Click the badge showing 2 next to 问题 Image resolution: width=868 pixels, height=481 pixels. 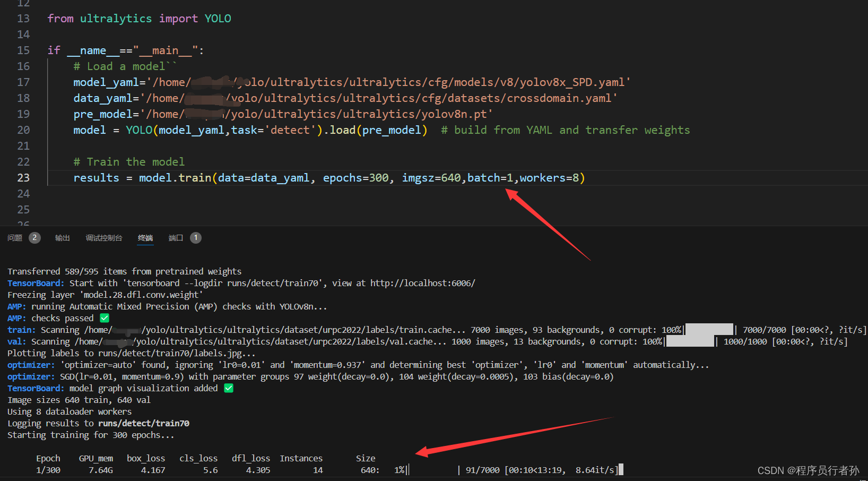coord(34,237)
